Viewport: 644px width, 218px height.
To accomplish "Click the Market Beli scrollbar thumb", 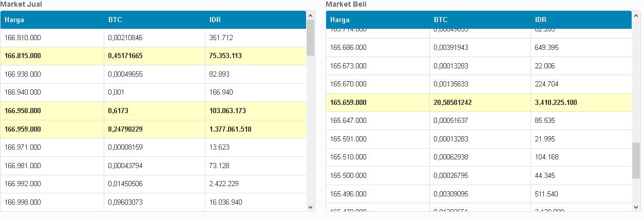I will pos(636,161).
